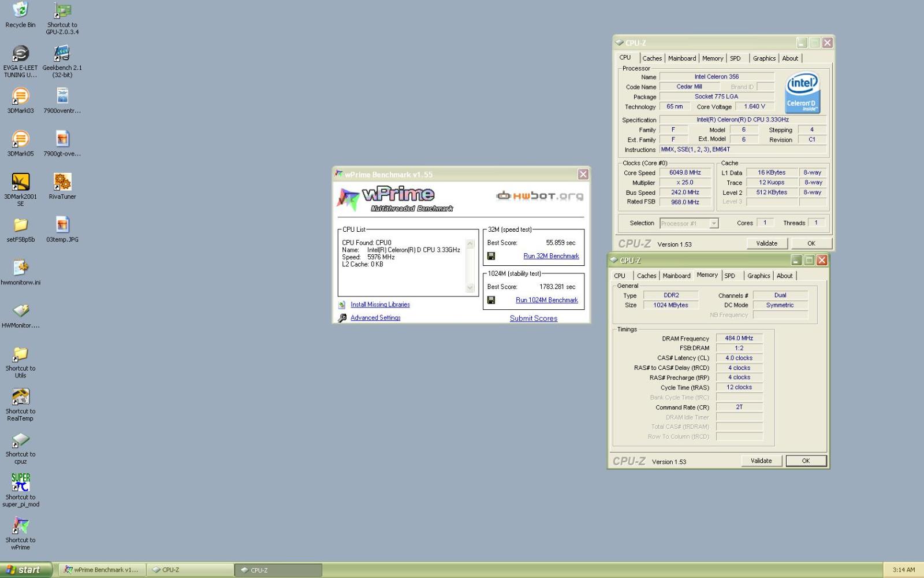Open the hwmonitorw.ini file icon
The height and width of the screenshot is (578, 924).
[20, 268]
